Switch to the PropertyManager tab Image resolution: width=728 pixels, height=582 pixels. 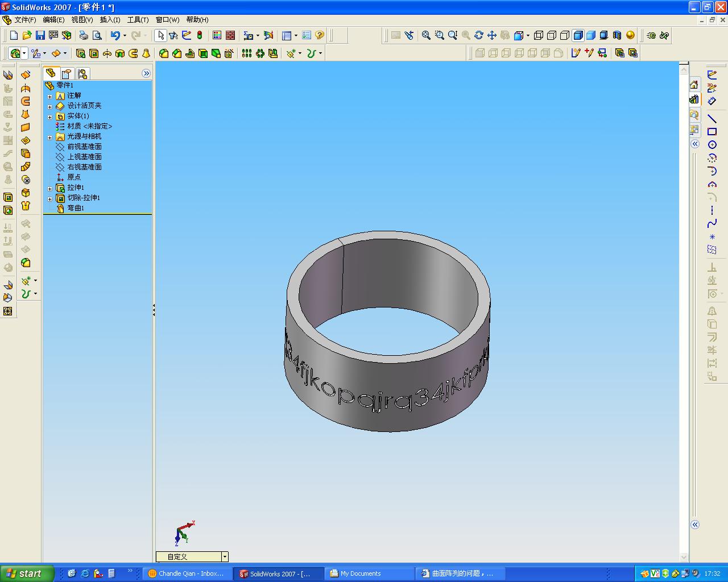[x=67, y=74]
